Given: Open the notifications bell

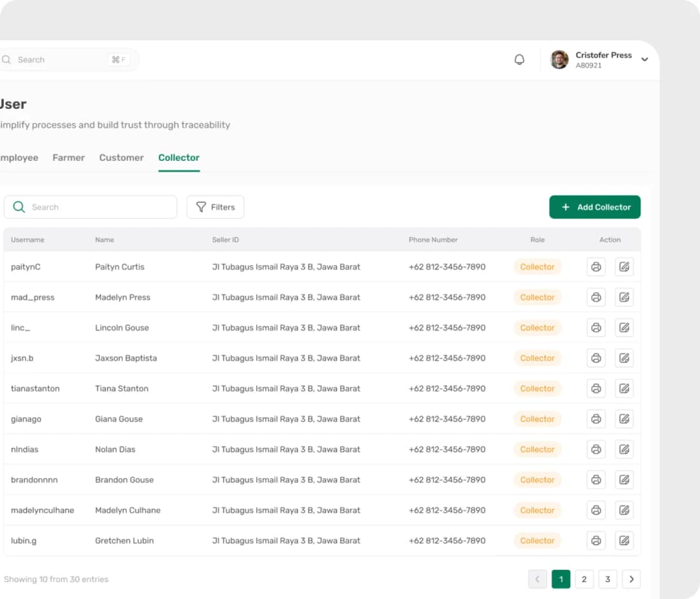Looking at the screenshot, I should coord(519,60).
